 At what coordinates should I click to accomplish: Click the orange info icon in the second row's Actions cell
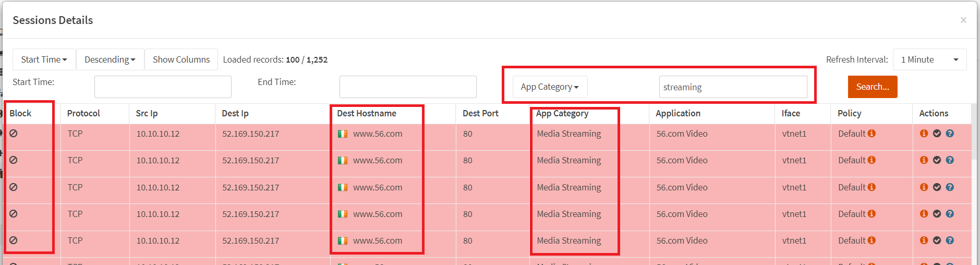click(x=924, y=160)
